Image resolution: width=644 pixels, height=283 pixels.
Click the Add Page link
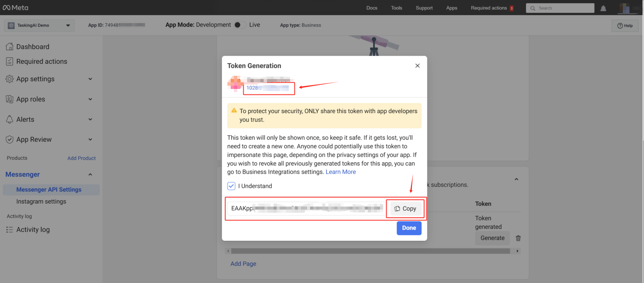243,264
